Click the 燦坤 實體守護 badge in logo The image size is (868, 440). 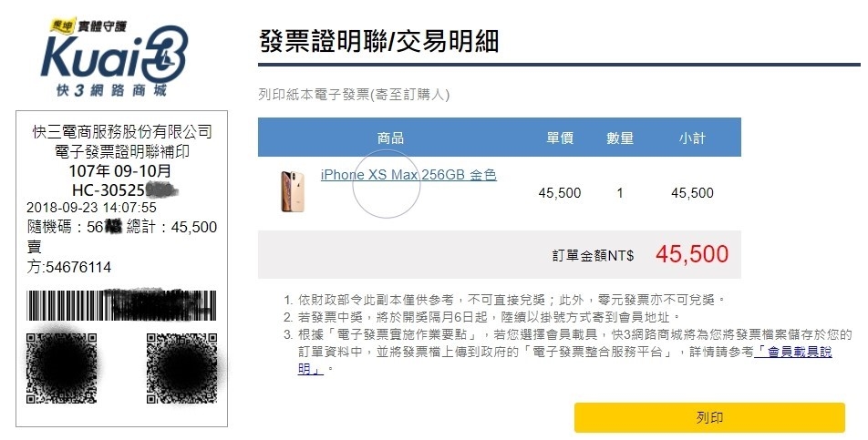88,26
